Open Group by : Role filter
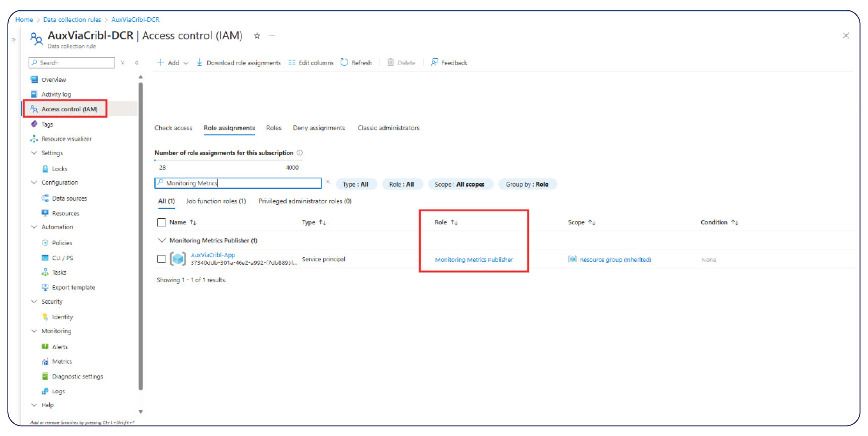The height and width of the screenshot is (436, 868). point(527,184)
